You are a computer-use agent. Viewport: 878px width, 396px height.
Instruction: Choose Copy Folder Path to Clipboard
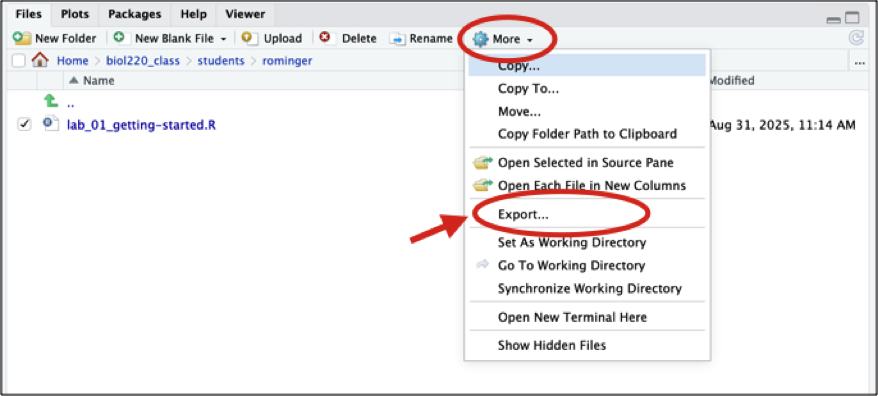coord(587,134)
